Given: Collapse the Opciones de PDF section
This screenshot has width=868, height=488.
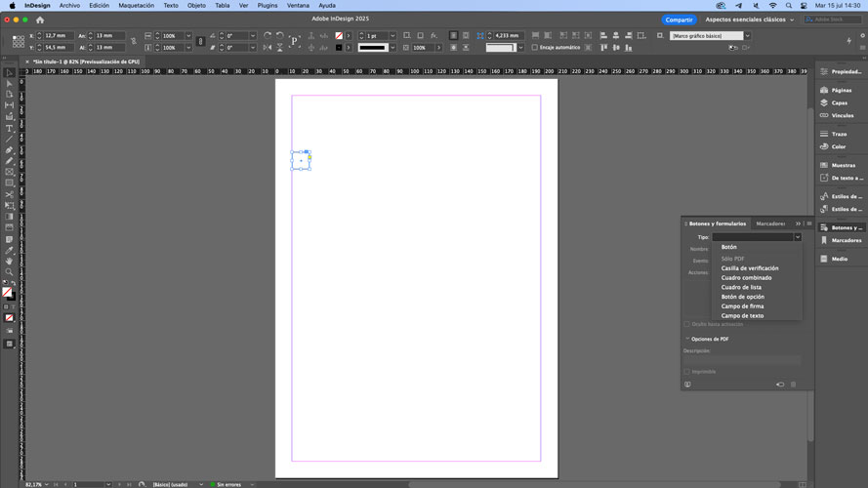Looking at the screenshot, I should (x=687, y=339).
